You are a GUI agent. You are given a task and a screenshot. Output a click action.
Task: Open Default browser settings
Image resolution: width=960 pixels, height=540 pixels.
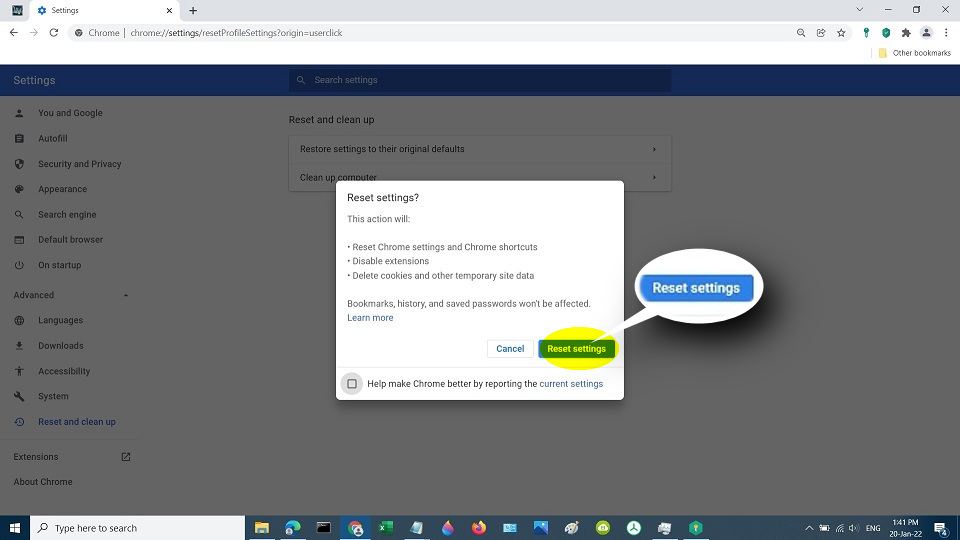tap(70, 240)
